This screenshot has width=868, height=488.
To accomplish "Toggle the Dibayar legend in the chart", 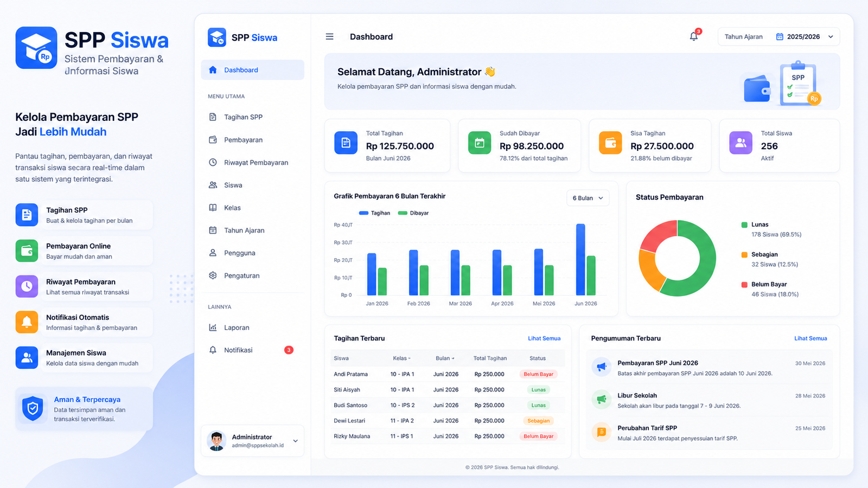I will click(413, 213).
